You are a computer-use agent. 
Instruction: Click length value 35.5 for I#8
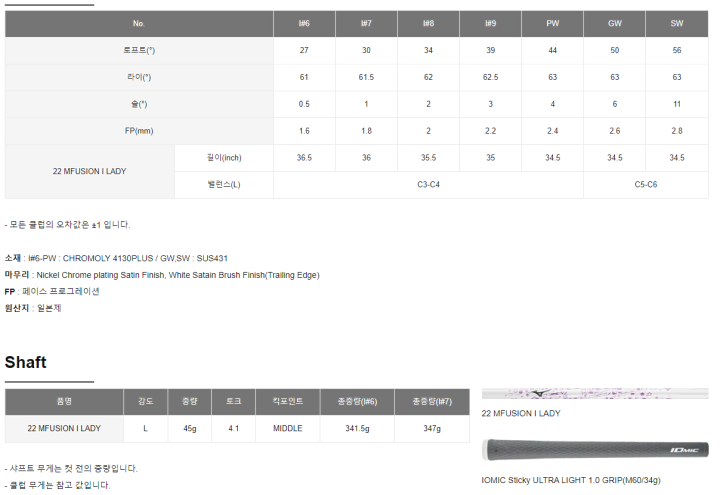[x=428, y=158]
